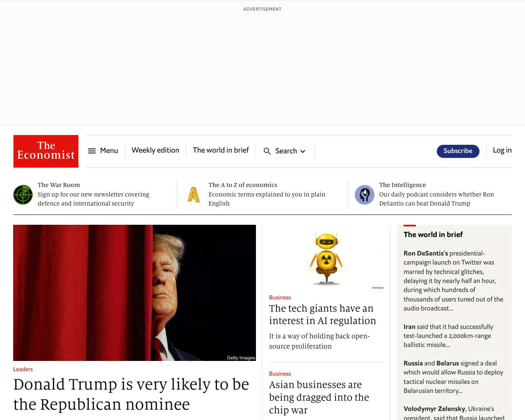
Task: Expand the Search dropdown chevron
Action: pyautogui.click(x=303, y=151)
